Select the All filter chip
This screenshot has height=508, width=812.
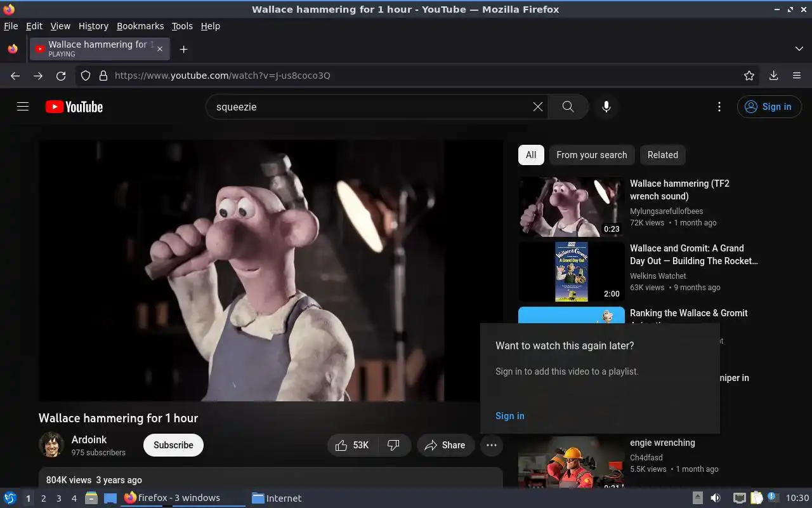coord(531,155)
